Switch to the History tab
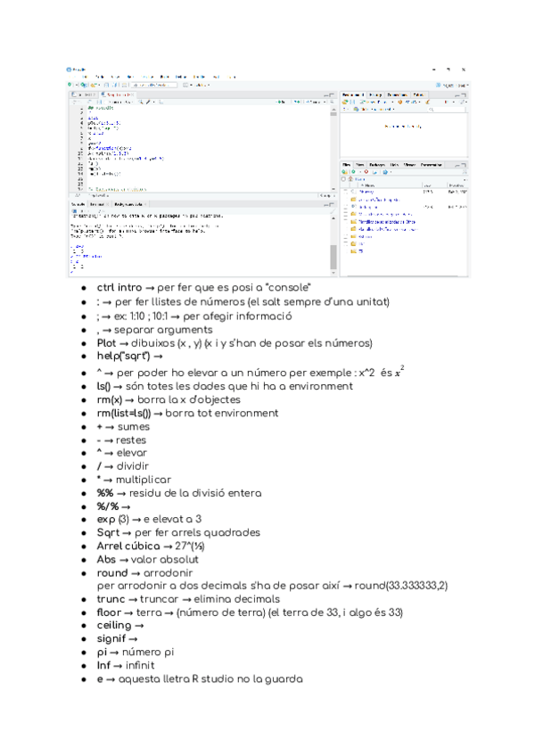 pyautogui.click(x=374, y=94)
